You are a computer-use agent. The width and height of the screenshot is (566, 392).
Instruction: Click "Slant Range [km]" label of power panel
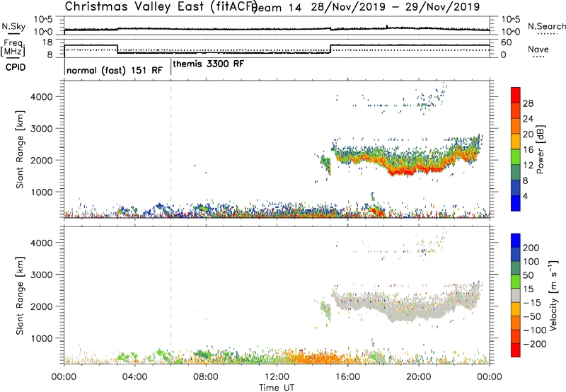[x=20, y=149]
